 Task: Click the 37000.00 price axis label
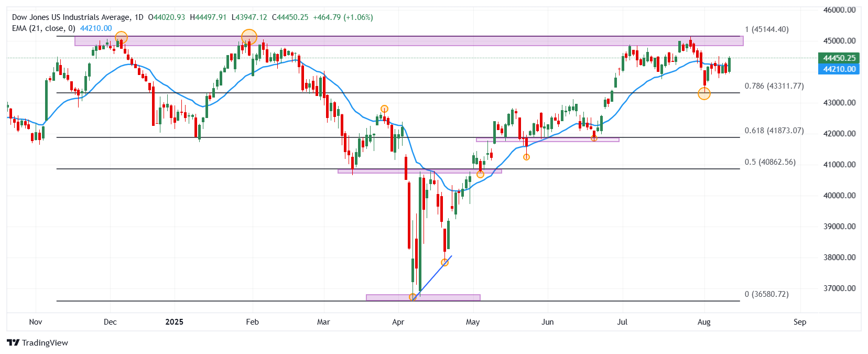click(x=839, y=288)
